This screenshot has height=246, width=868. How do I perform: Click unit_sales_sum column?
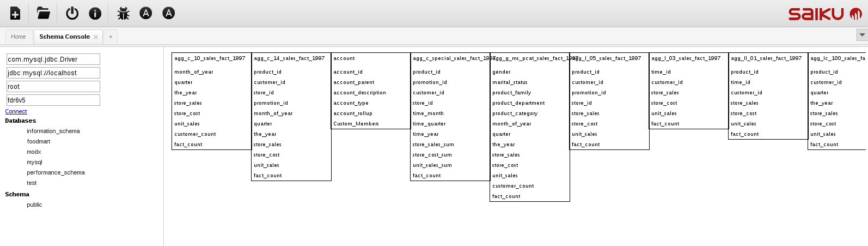pos(432,165)
